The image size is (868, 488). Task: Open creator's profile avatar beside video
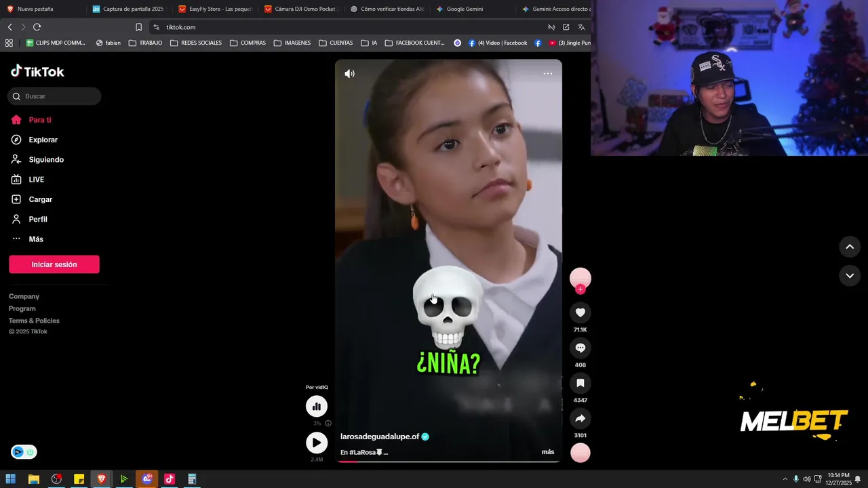coord(580,278)
